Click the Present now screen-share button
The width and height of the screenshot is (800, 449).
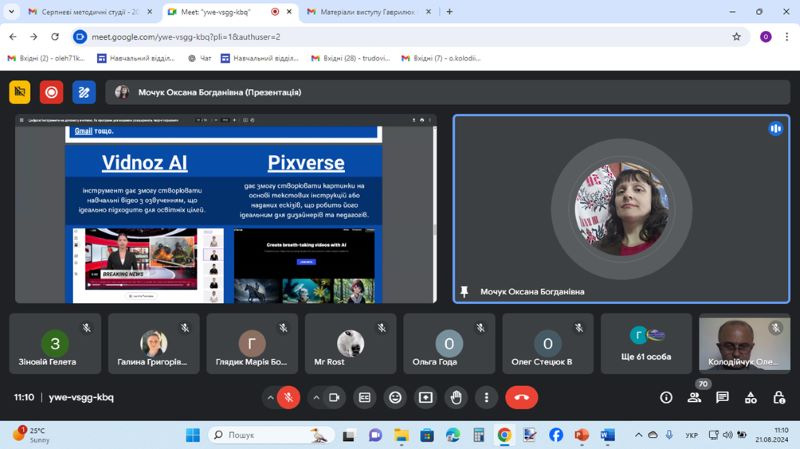pyautogui.click(x=426, y=397)
